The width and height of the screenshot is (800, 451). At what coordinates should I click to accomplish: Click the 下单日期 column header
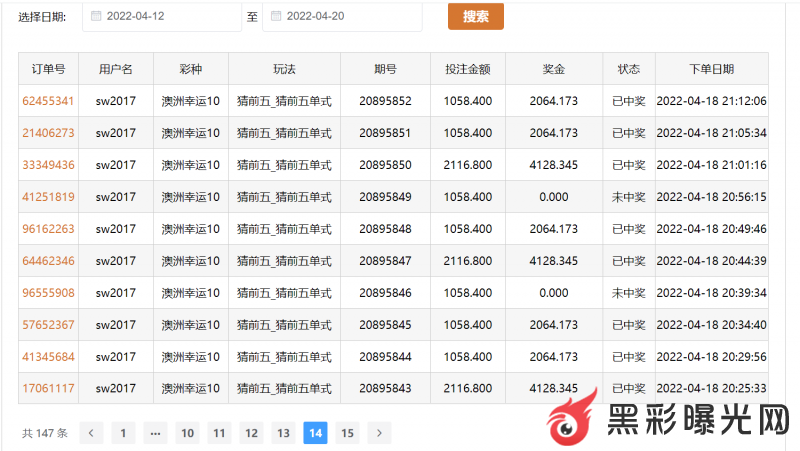[711, 69]
